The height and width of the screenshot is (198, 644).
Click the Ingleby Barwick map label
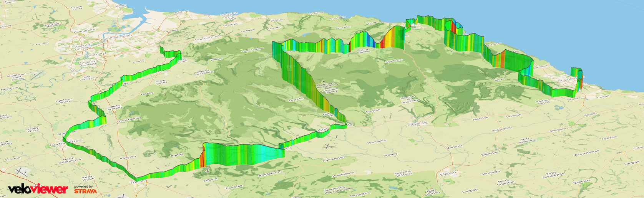[x=88, y=63]
